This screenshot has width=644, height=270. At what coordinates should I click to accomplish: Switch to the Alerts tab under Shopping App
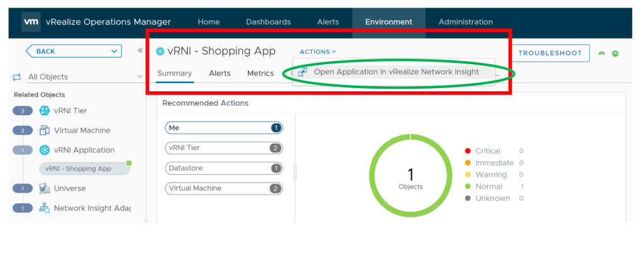click(219, 73)
